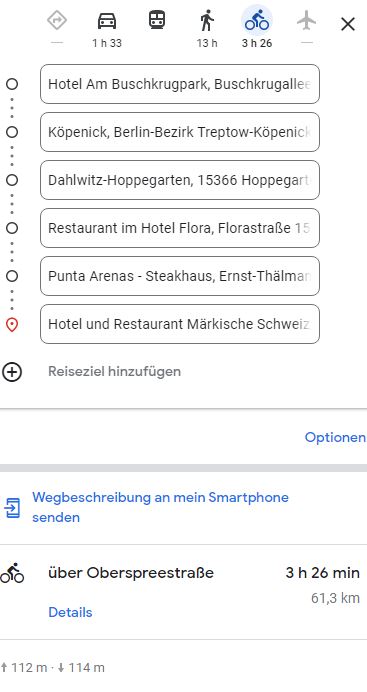Switch to driving mode car icon
This screenshot has width=367, height=692.
tap(107, 21)
